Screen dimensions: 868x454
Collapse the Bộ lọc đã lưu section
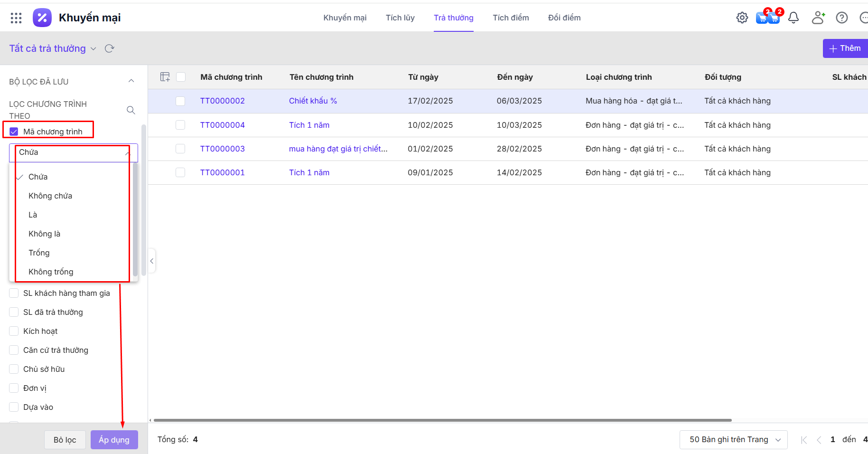point(131,81)
